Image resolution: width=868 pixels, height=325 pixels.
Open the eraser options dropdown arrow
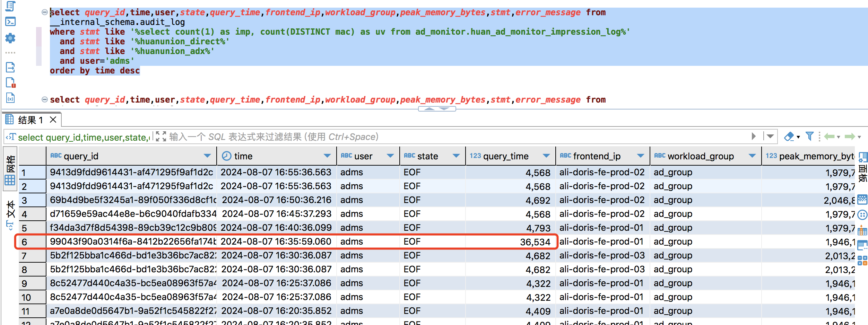(798, 137)
